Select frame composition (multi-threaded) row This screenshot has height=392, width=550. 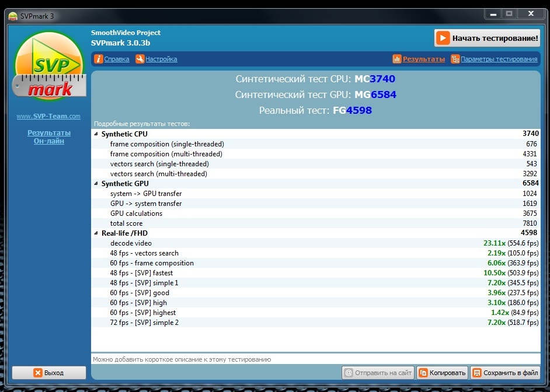click(x=316, y=154)
